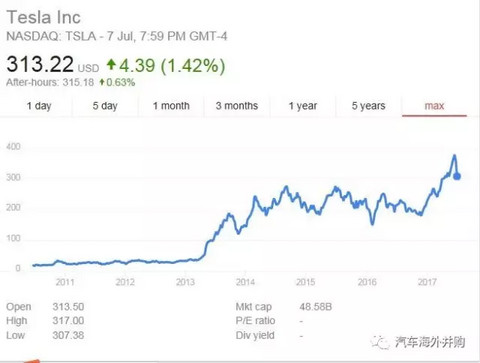
Task: Show the 1 year chart
Action: (303, 106)
